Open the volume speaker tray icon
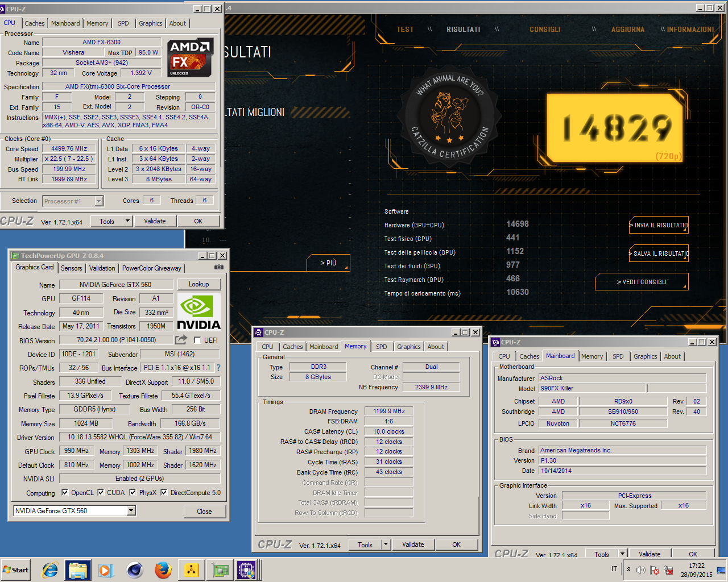 click(x=641, y=569)
